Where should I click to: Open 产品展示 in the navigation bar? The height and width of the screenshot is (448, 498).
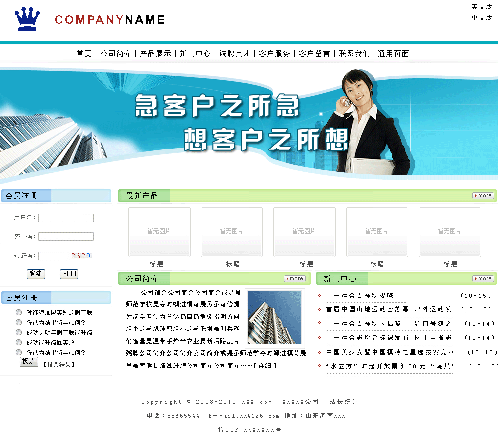click(155, 54)
